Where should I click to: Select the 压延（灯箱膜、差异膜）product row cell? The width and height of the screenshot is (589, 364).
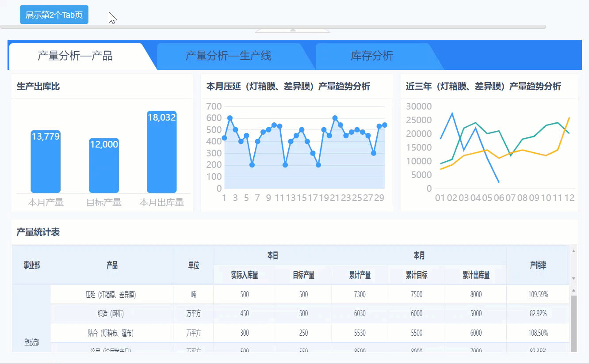(111, 295)
